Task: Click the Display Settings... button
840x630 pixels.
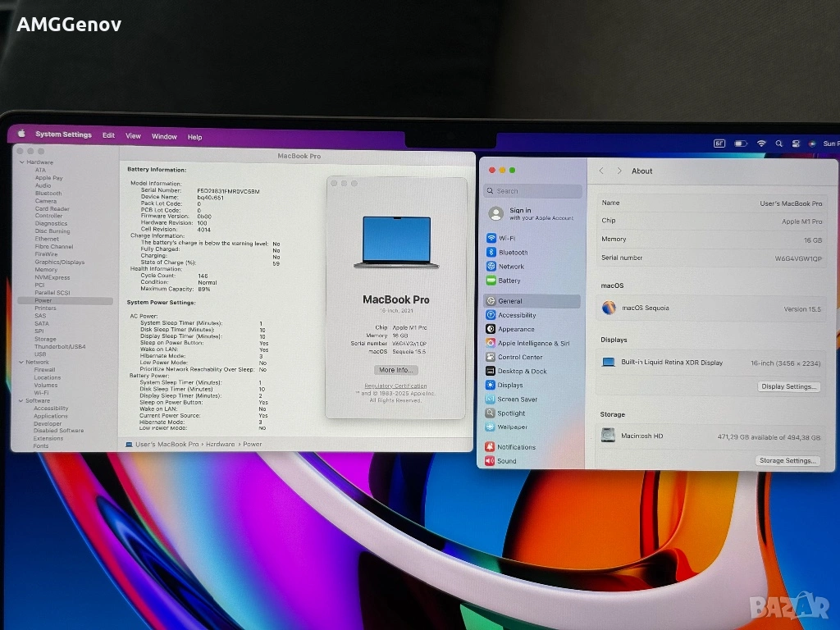Action: pos(789,386)
